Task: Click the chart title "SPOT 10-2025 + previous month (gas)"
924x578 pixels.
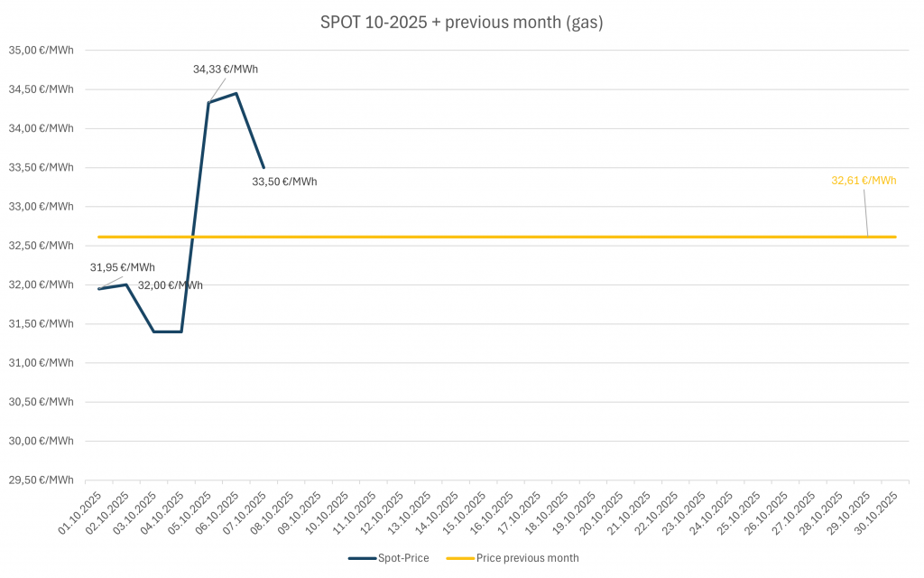Action: (x=461, y=23)
